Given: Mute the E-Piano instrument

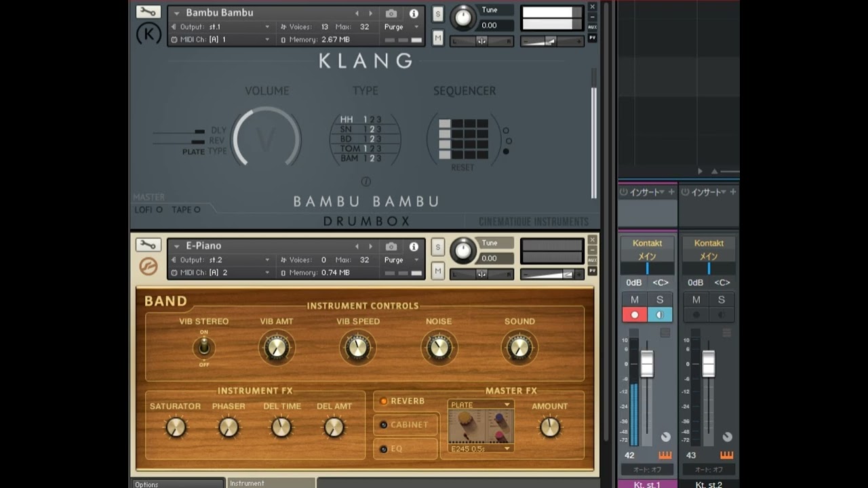Looking at the screenshot, I should click(x=438, y=271).
